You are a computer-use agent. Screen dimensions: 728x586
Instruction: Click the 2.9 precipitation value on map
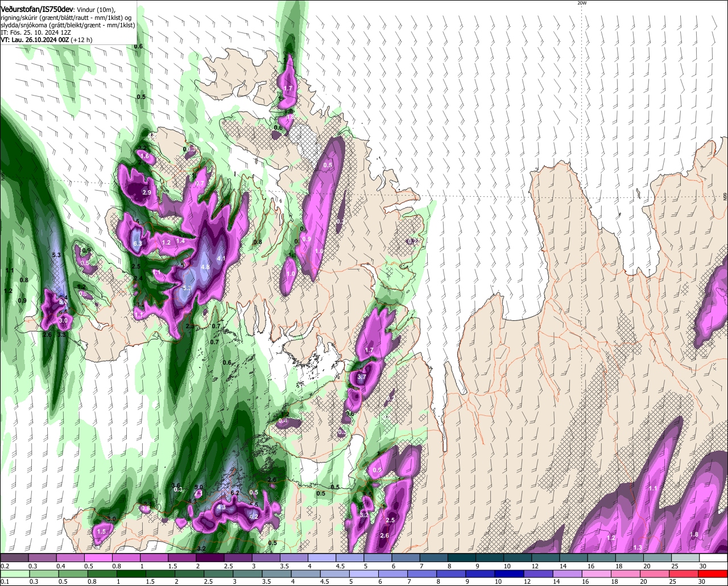(x=147, y=193)
